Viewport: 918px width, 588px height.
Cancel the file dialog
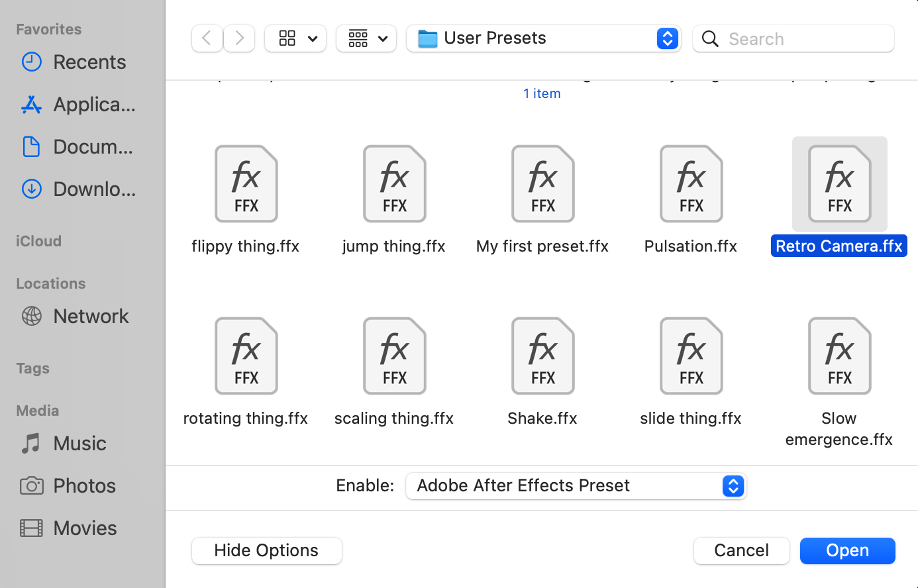741,550
